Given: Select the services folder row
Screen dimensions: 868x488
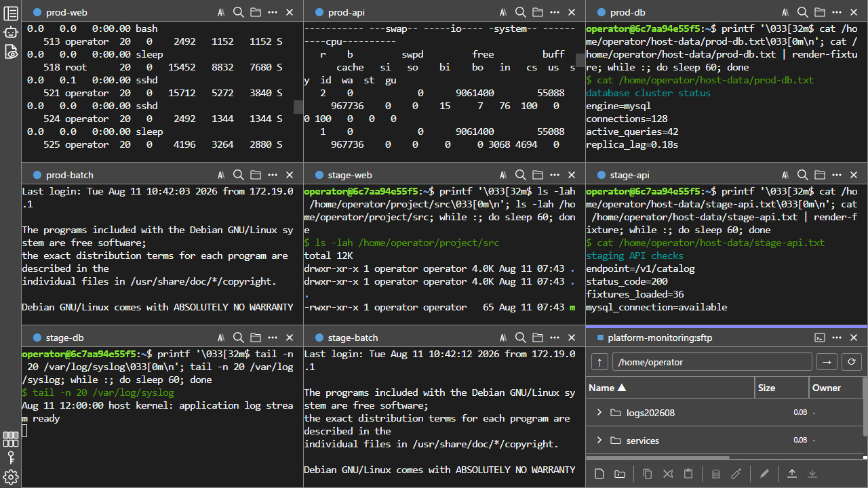Looking at the screenshot, I should [724, 441].
